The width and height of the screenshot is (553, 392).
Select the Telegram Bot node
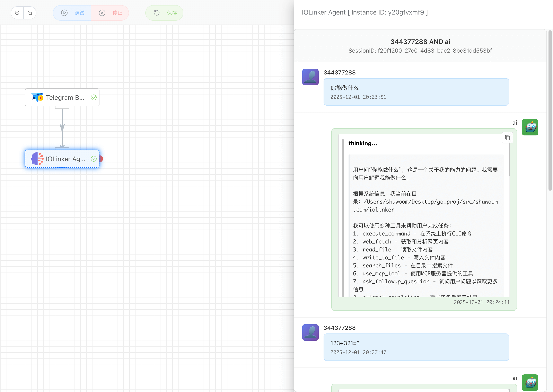[62, 98]
